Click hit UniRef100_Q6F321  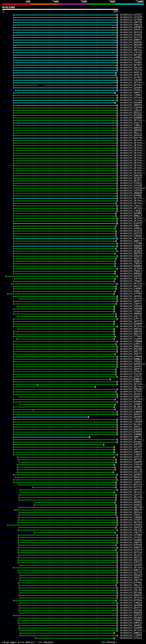tap(131, 50)
